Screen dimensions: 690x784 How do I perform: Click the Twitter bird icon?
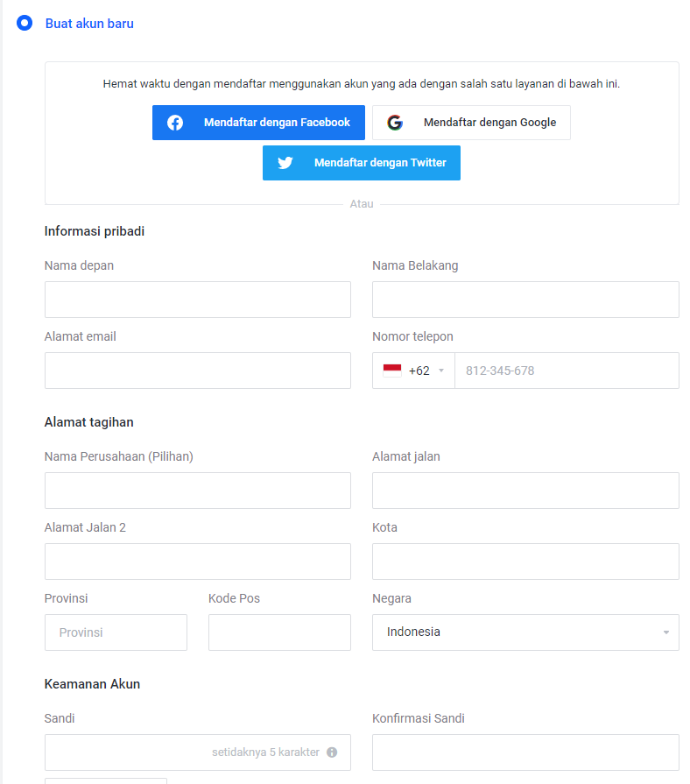pyautogui.click(x=285, y=163)
